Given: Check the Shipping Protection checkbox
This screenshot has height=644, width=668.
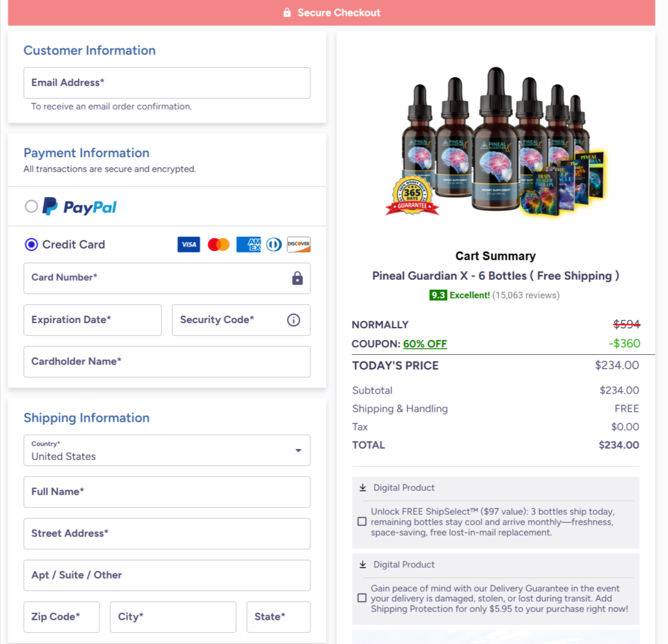Looking at the screenshot, I should pyautogui.click(x=362, y=598).
